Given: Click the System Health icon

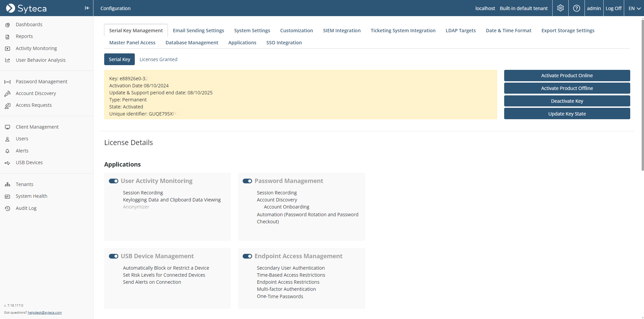Looking at the screenshot, I should [7, 196].
